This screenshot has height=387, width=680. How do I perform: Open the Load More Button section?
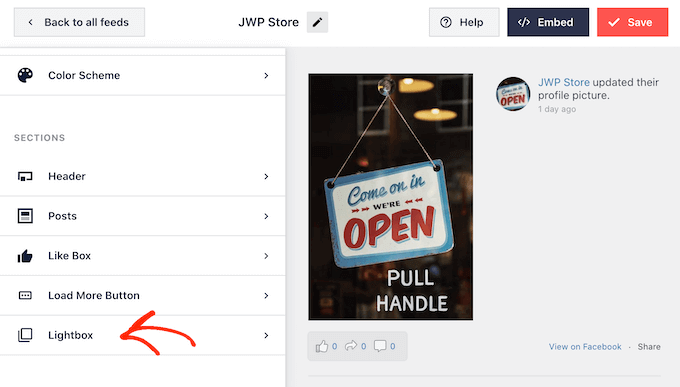click(143, 295)
